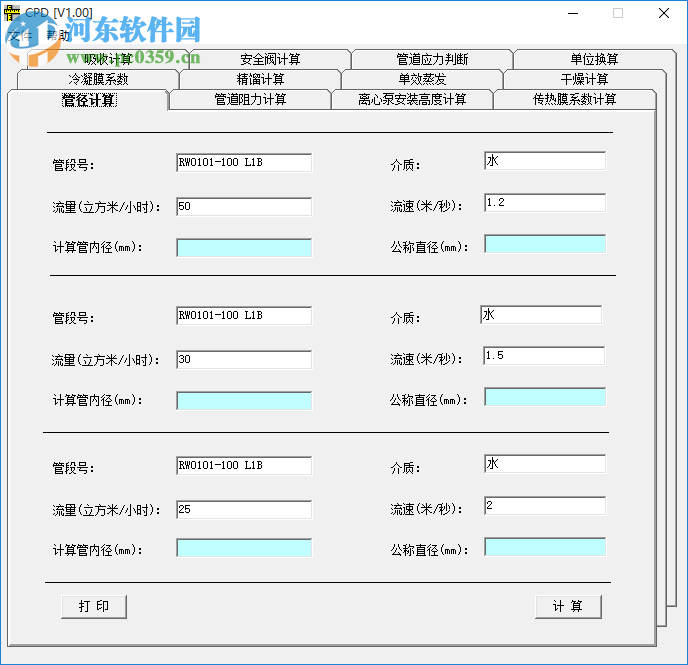Close the CPD window

(x=664, y=13)
